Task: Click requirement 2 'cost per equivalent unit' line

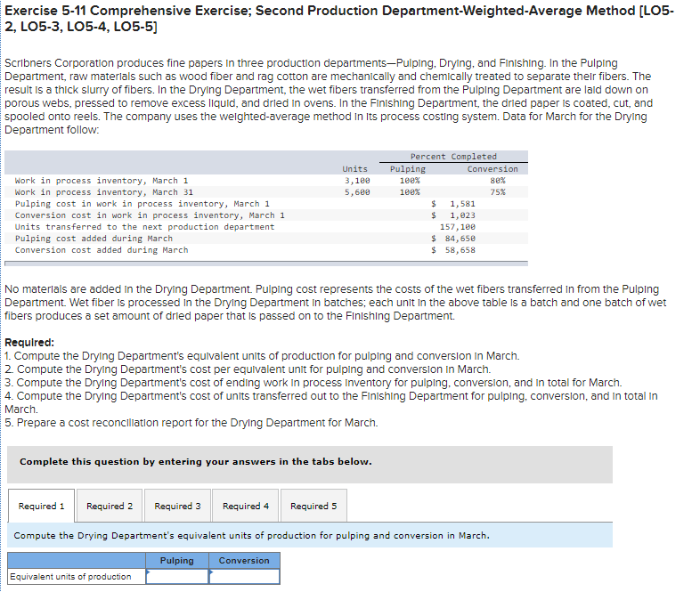Action: (x=248, y=369)
